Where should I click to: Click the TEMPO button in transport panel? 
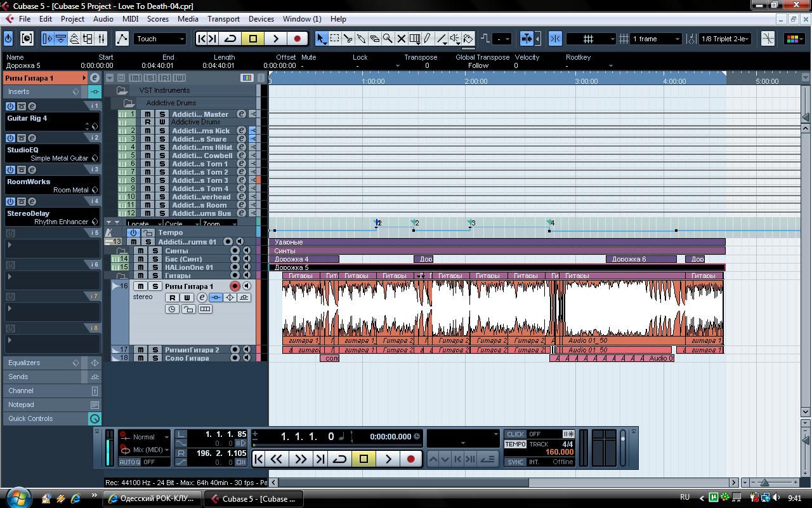[x=515, y=444]
